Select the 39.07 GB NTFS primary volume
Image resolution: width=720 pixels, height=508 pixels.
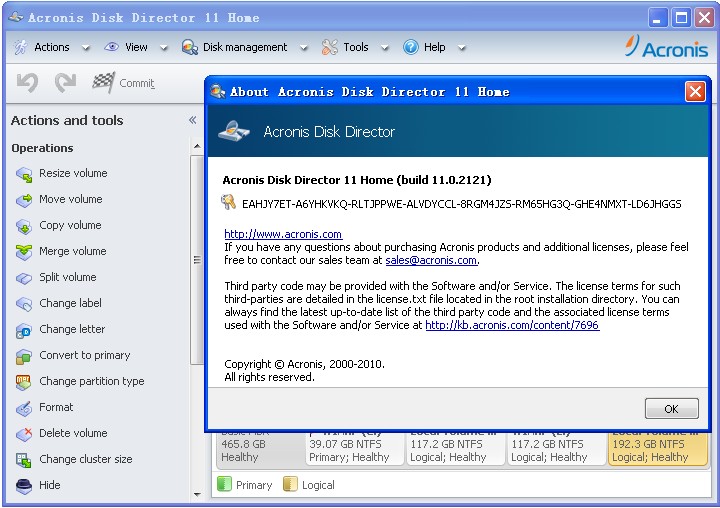pos(354,448)
